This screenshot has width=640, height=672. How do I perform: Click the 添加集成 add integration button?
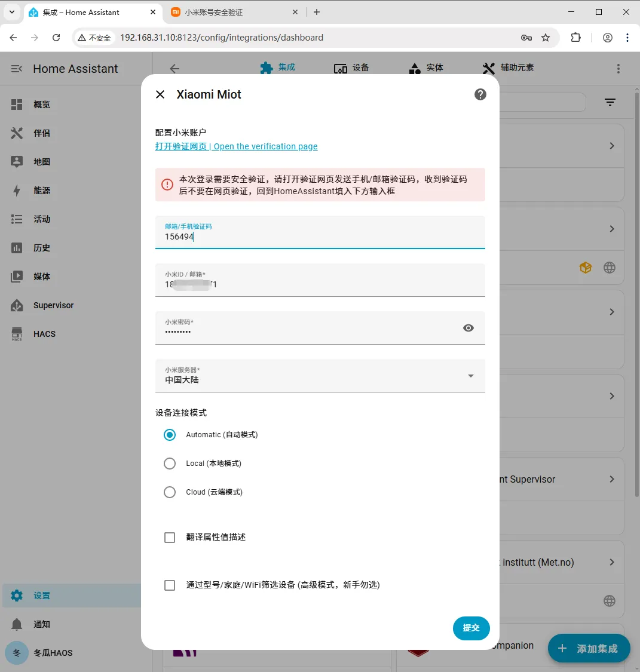(x=589, y=649)
